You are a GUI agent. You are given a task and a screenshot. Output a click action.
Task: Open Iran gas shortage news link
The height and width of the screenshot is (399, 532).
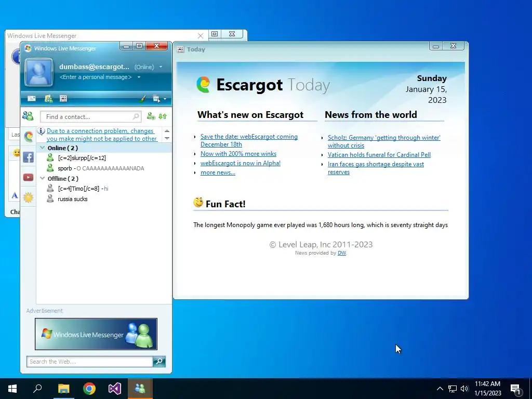pyautogui.click(x=376, y=168)
